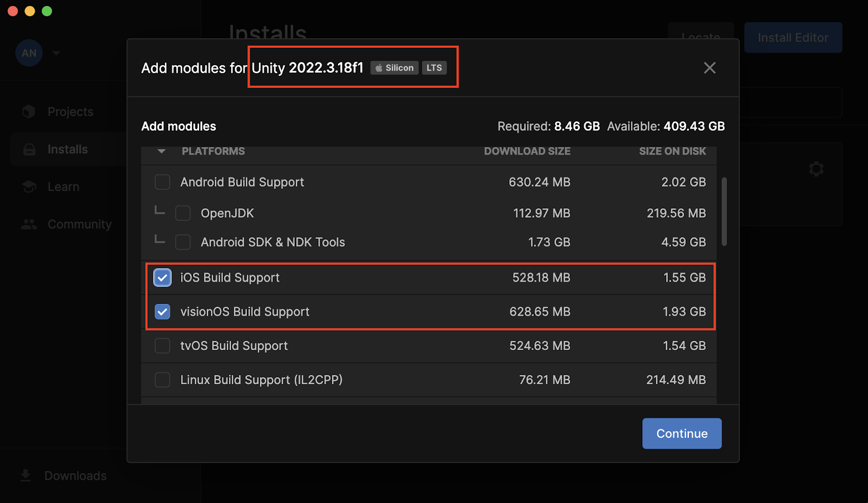Click the Installs lock icon in sidebar
This screenshot has width=868, height=503.
(29, 149)
